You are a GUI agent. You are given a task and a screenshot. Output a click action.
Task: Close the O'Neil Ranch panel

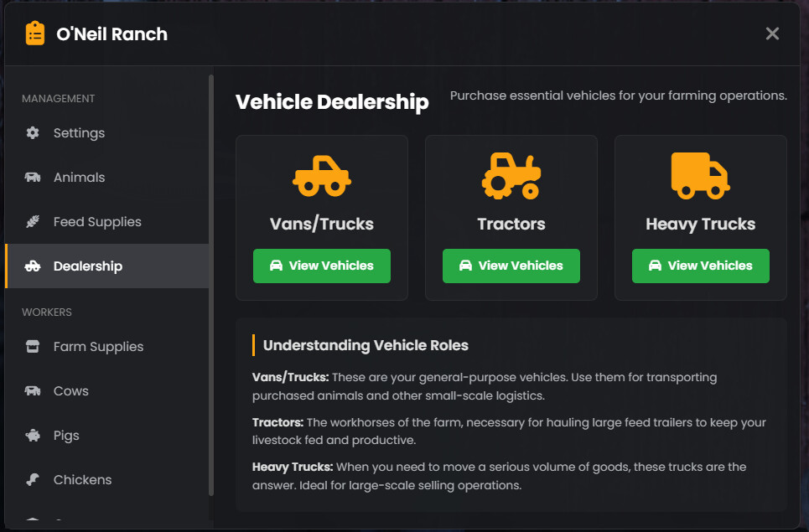(772, 34)
